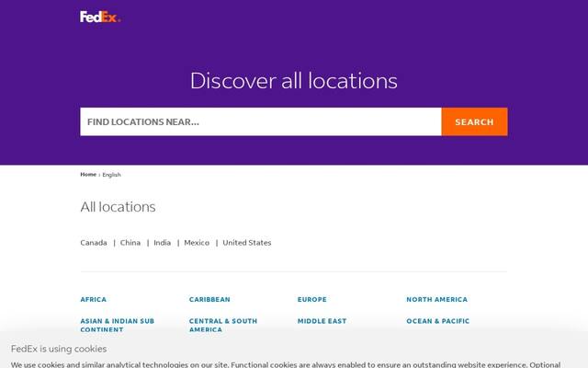This screenshot has width=588, height=368.
Task: Open the Home breadcrumb link
Action: [88, 174]
